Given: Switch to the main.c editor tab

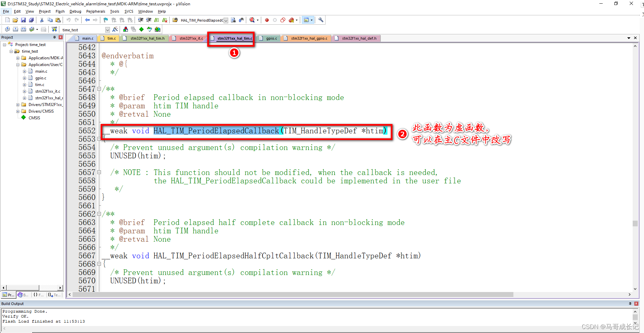Looking at the screenshot, I should pyautogui.click(x=85, y=38).
